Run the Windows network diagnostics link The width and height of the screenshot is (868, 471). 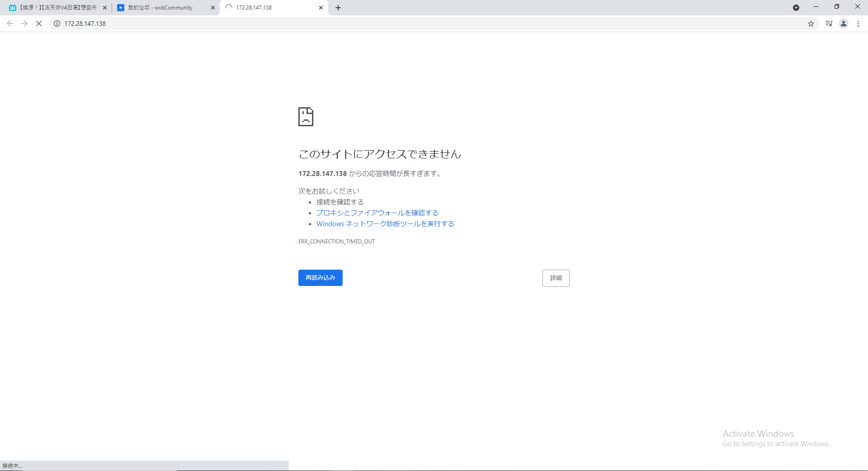click(385, 224)
